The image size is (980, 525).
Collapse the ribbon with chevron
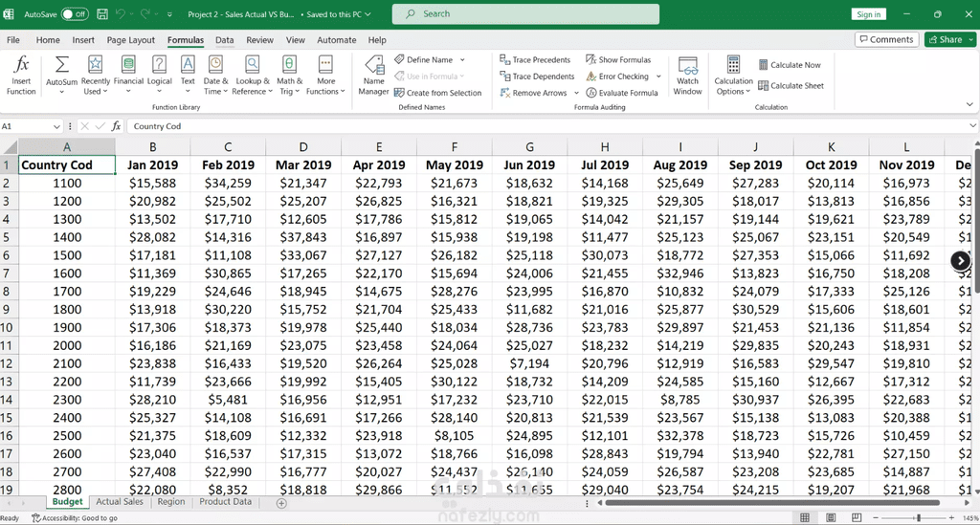coord(969,104)
